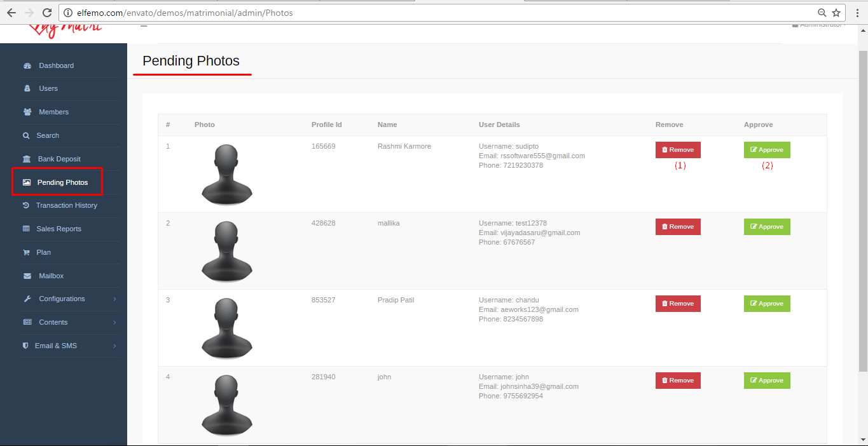Toggle sidebar with the hamburger icon
This screenshot has width=868, height=446.
pos(144,26)
